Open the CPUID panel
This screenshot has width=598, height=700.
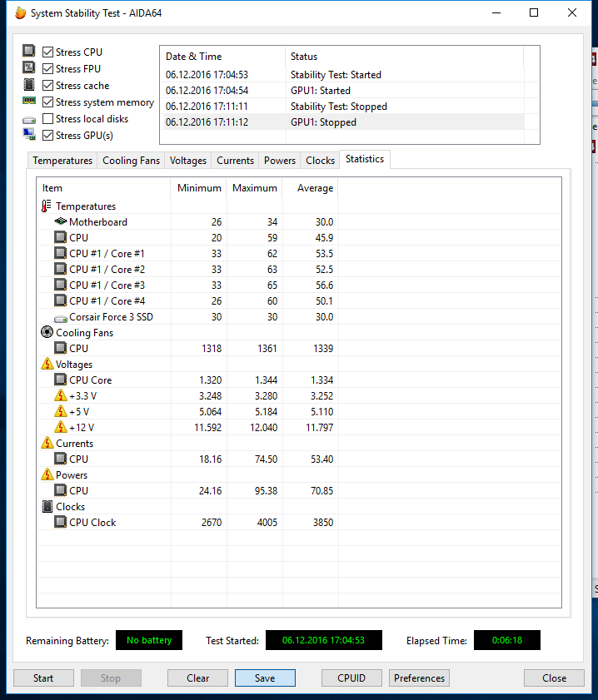coord(351,678)
